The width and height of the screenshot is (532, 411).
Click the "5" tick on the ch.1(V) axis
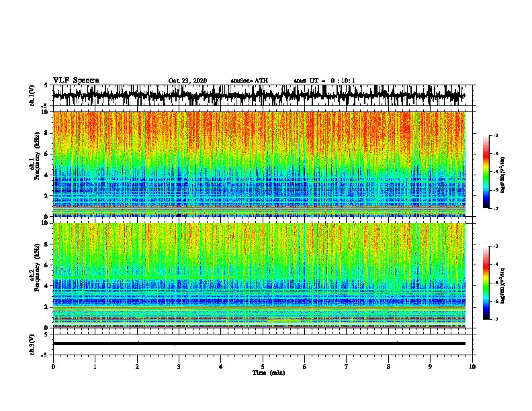(46, 85)
